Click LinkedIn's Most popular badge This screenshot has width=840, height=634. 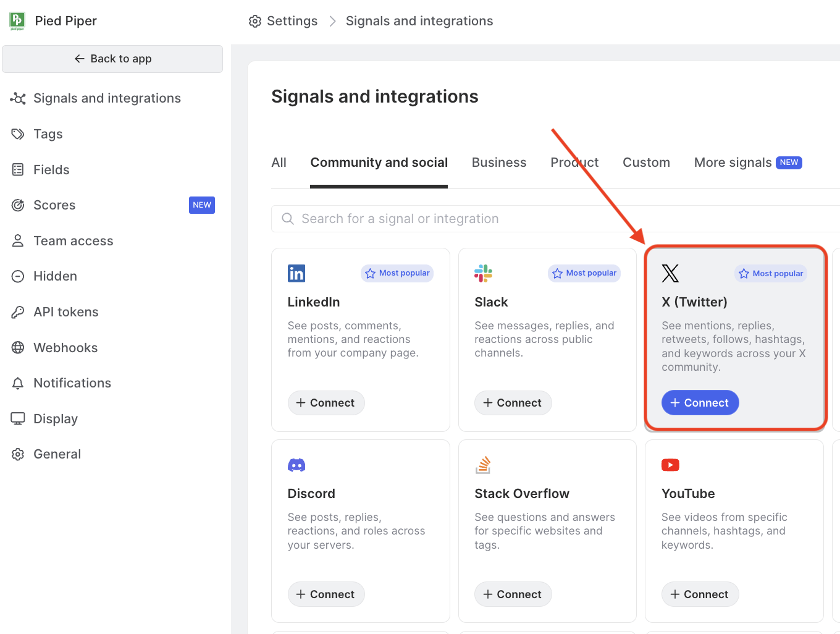[397, 273]
